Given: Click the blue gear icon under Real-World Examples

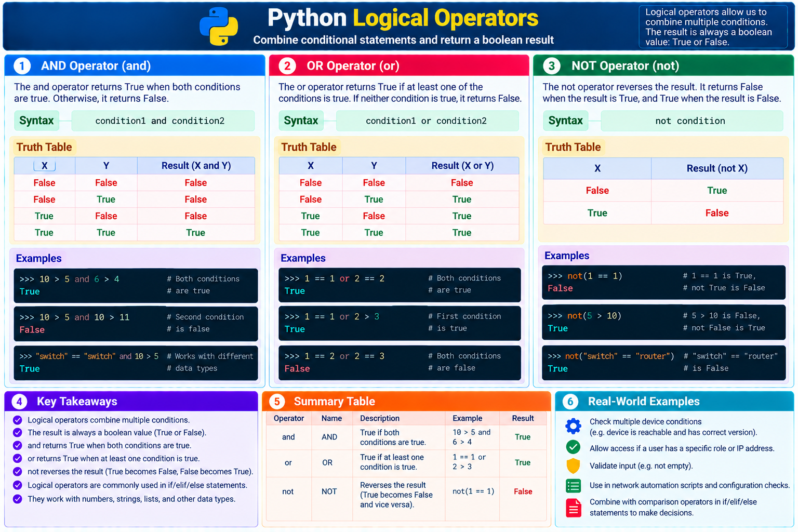Looking at the screenshot, I should (x=573, y=427).
